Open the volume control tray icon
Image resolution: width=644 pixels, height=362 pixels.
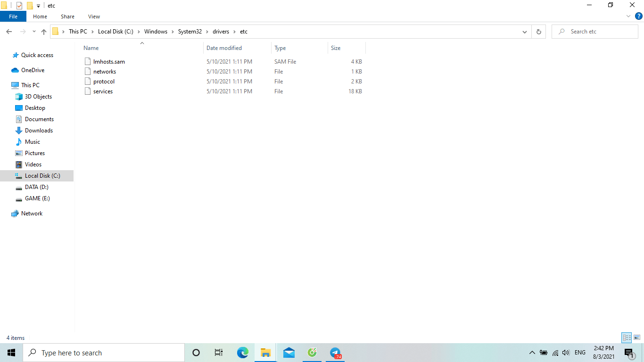(566, 353)
